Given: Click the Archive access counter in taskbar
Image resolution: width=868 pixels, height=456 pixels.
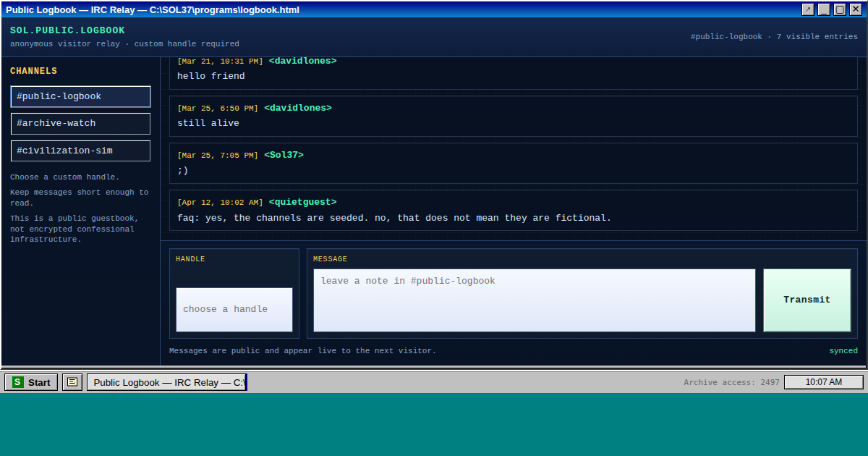Looking at the screenshot, I should click(731, 382).
